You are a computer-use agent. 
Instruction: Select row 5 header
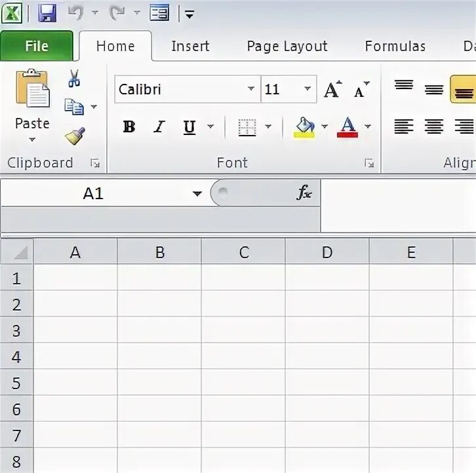(x=16, y=383)
